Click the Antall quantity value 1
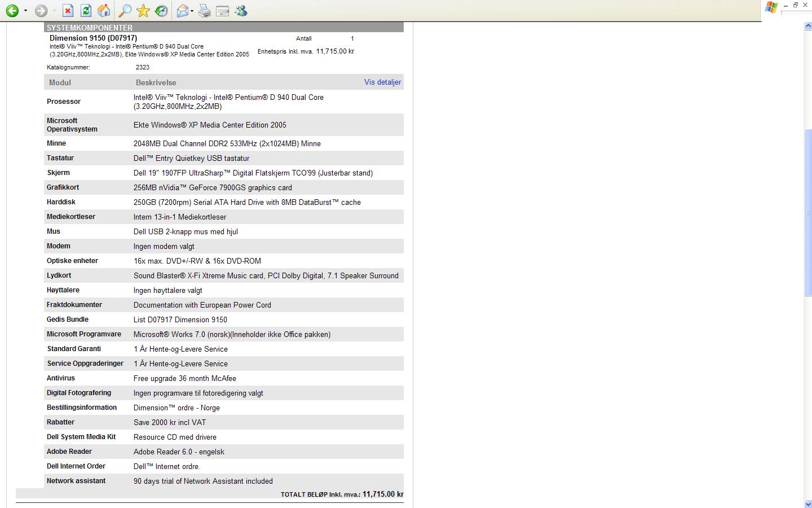This screenshot has width=812, height=508. [x=352, y=38]
